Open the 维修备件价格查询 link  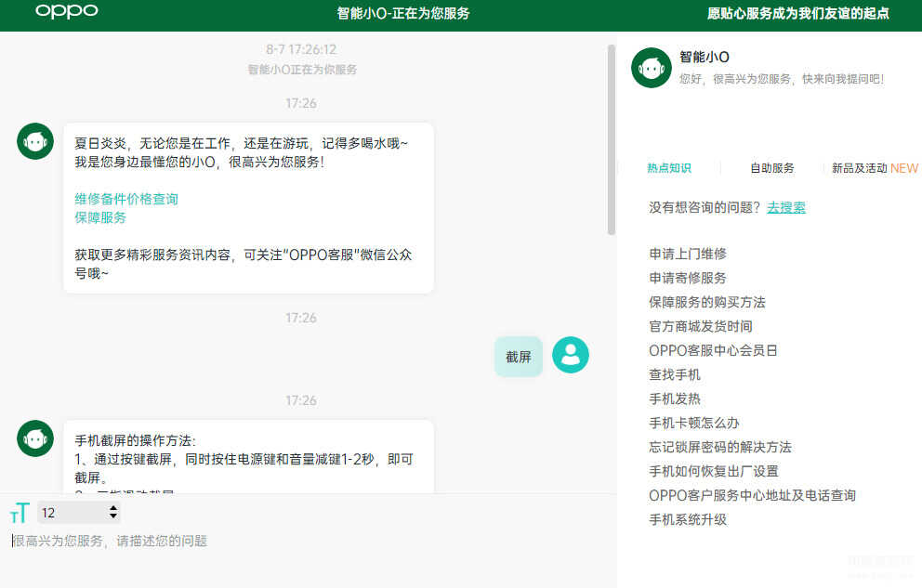point(126,199)
